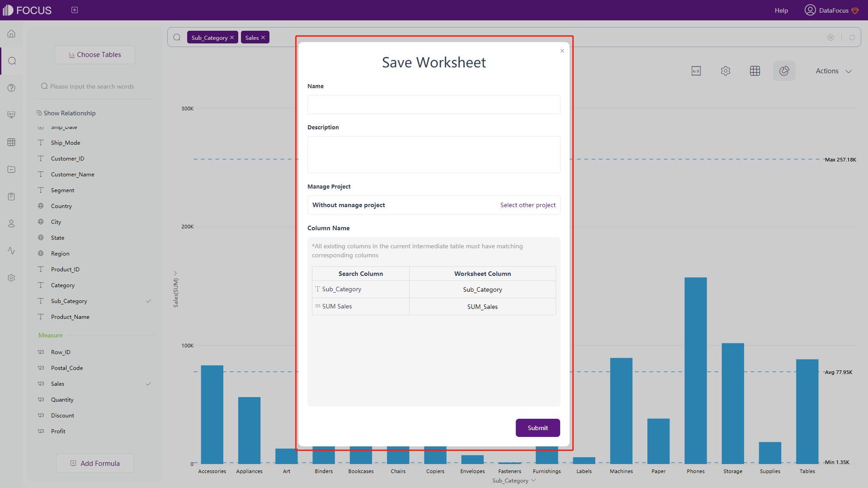Open the home page icon in sidebar

12,34
